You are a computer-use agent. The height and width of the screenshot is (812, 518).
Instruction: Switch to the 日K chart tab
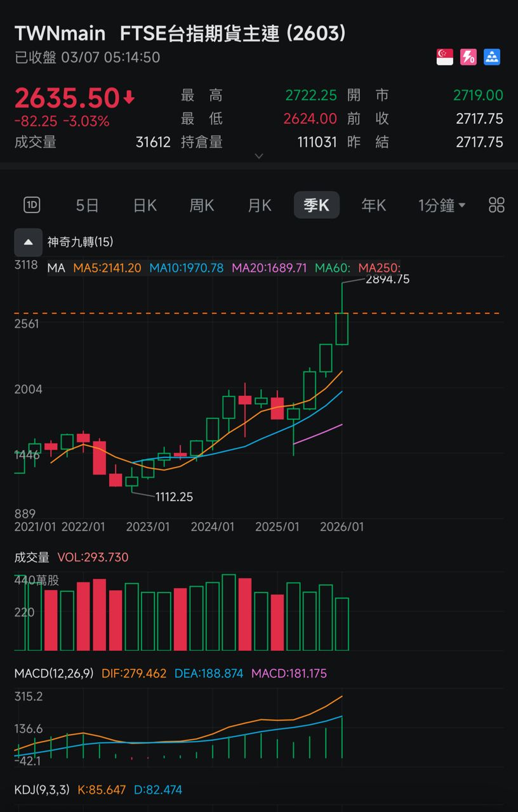tap(145, 205)
